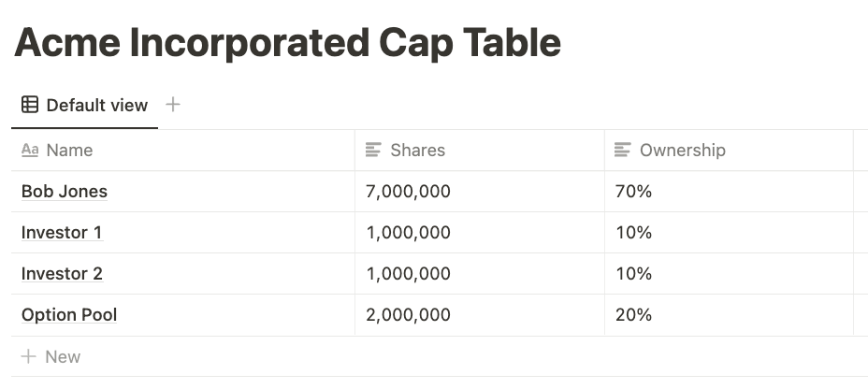Select the 2,000,000 shares cell

(480, 315)
